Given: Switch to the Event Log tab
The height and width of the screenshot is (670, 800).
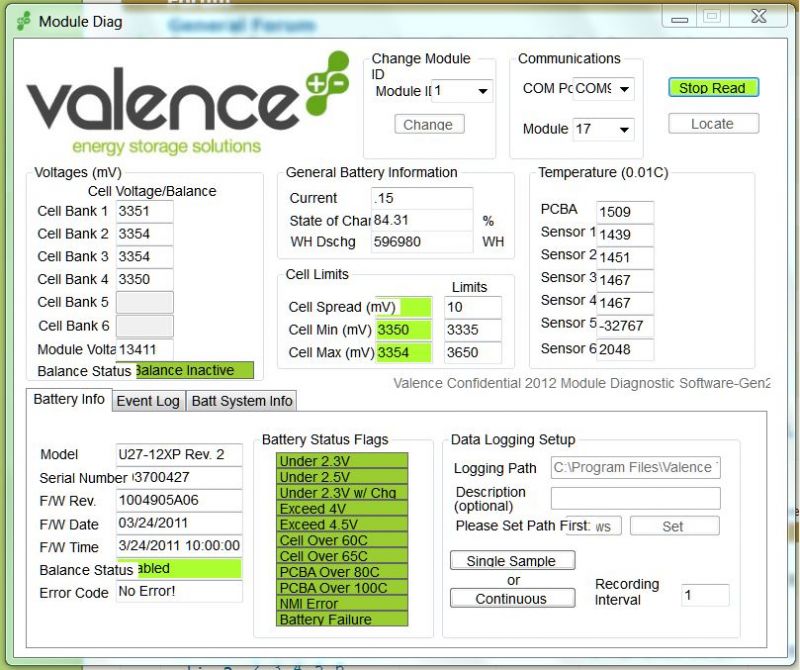Looking at the screenshot, I should [148, 401].
